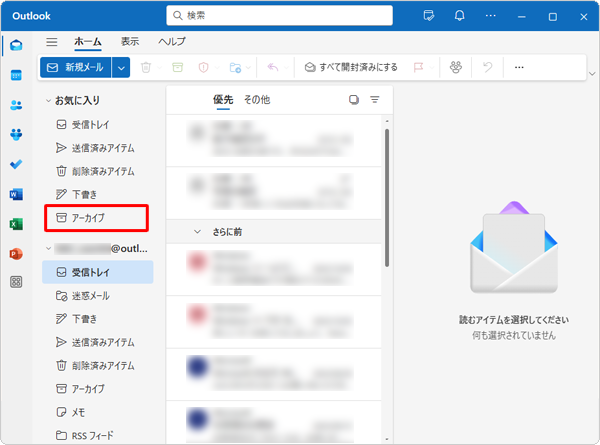Viewport: 600px width, 445px height.
Task: Open 受信トレイ under お気に入り
Action: 98,125
